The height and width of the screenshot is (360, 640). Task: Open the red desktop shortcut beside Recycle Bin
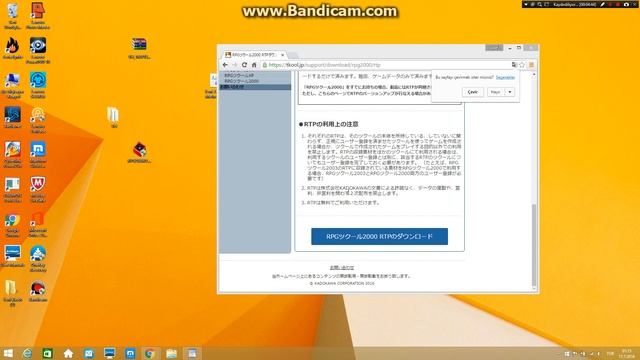pos(38,15)
